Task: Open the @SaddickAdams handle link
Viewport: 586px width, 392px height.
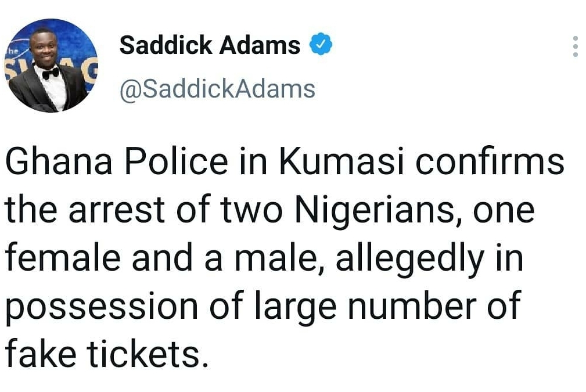Action: (x=218, y=89)
